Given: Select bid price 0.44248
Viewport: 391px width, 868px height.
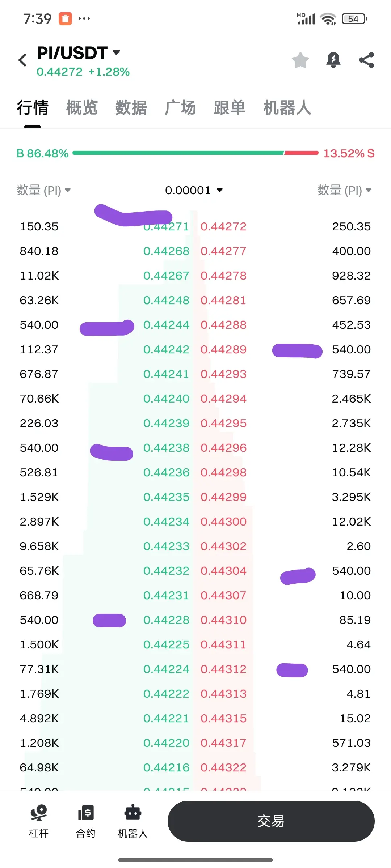Looking at the screenshot, I should (x=166, y=300).
